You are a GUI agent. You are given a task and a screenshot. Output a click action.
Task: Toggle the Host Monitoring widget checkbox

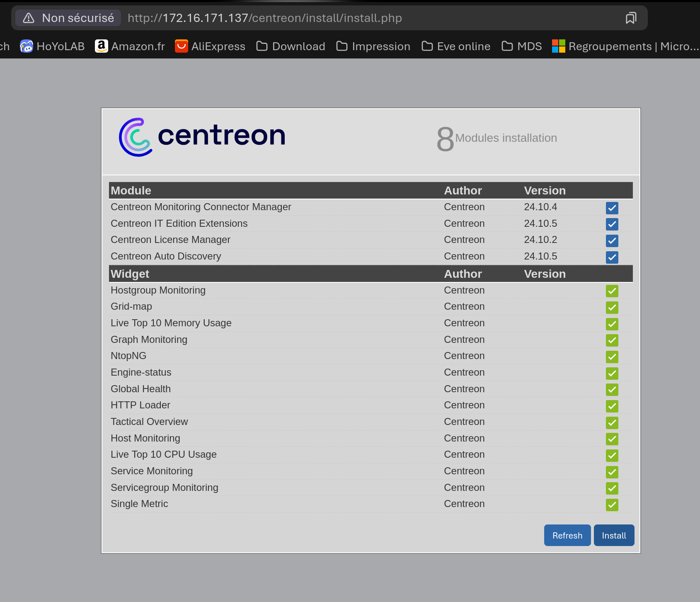[612, 439]
